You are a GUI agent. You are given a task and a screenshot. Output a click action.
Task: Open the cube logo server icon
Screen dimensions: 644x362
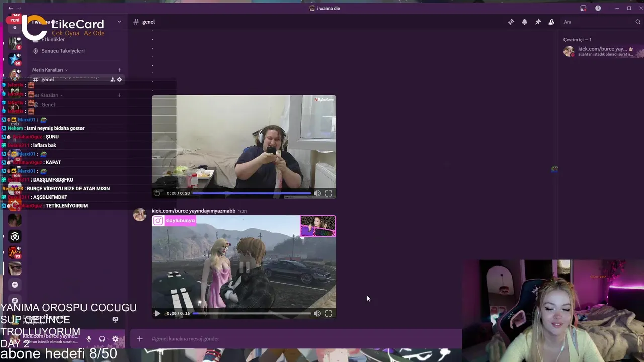[x=15, y=236]
